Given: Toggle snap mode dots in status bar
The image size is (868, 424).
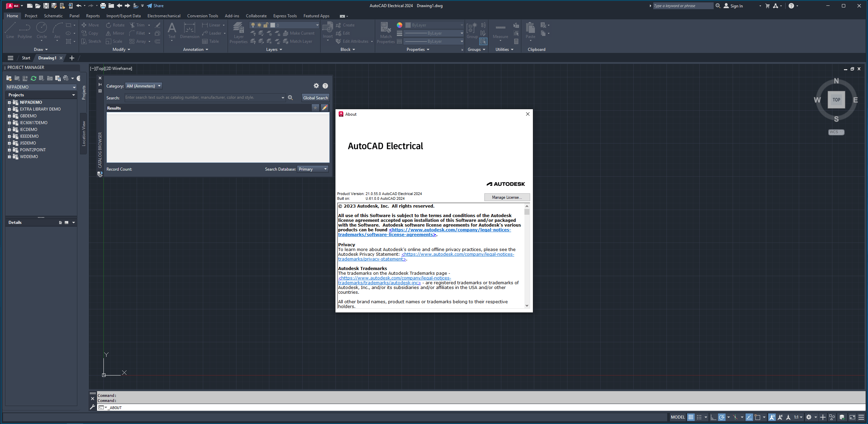Looking at the screenshot, I should (x=699, y=417).
